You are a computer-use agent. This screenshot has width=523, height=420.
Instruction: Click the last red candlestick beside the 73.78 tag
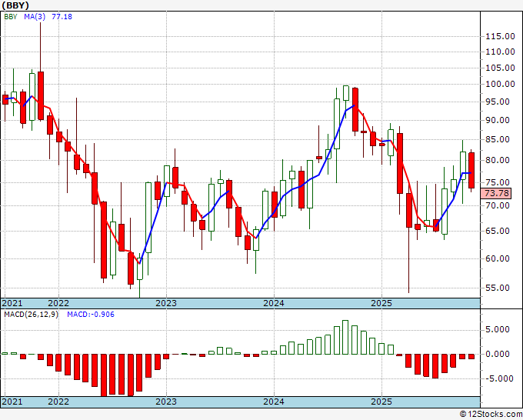point(471,171)
